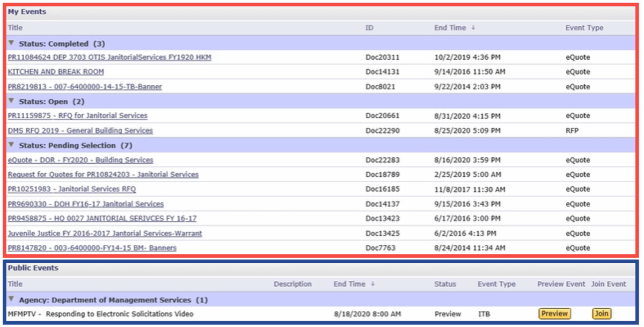Open PR10251983 Janitorial Services RFQ
Viewport: 644px width, 327px height.
pyautogui.click(x=72, y=189)
